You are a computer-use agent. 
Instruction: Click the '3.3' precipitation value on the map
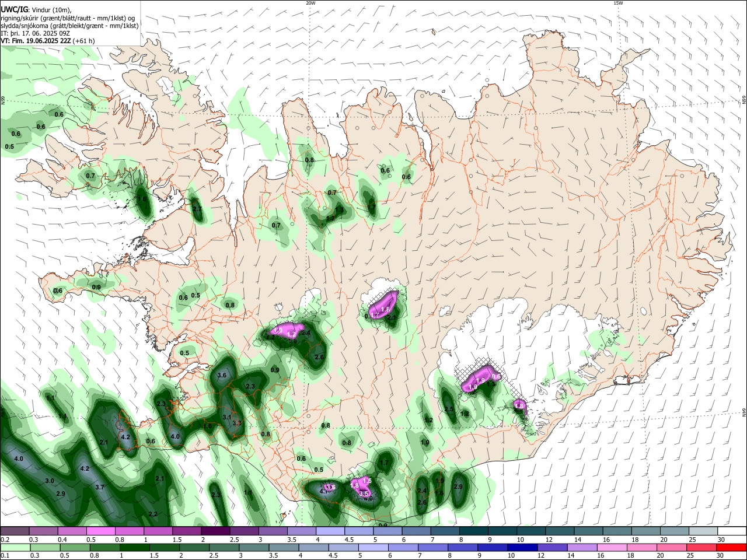[x=237, y=423]
